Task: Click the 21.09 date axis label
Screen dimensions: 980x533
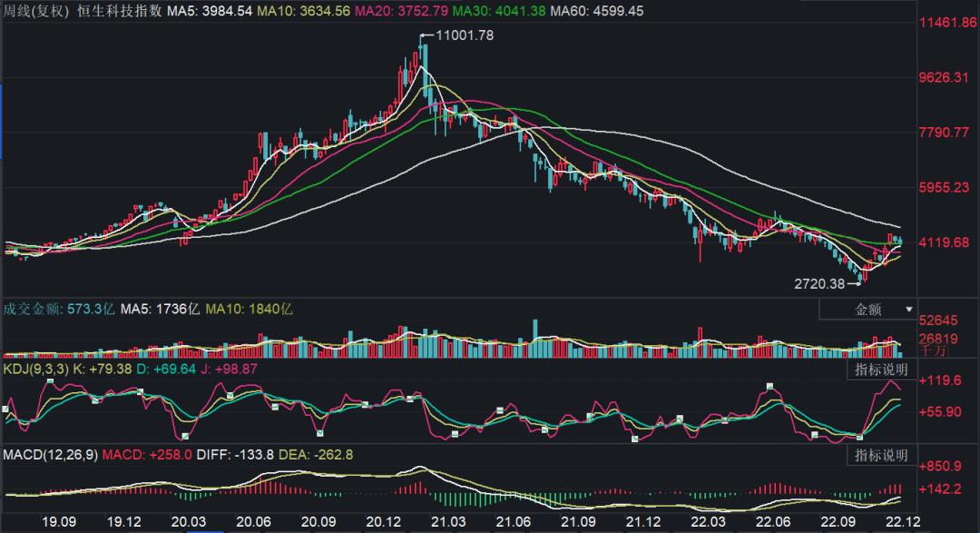Action: [x=579, y=522]
